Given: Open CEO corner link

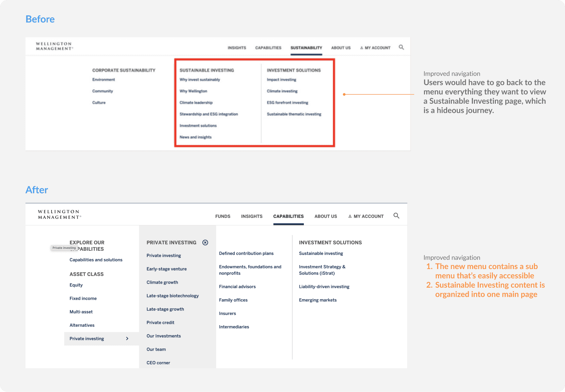Looking at the screenshot, I should pos(158,363).
